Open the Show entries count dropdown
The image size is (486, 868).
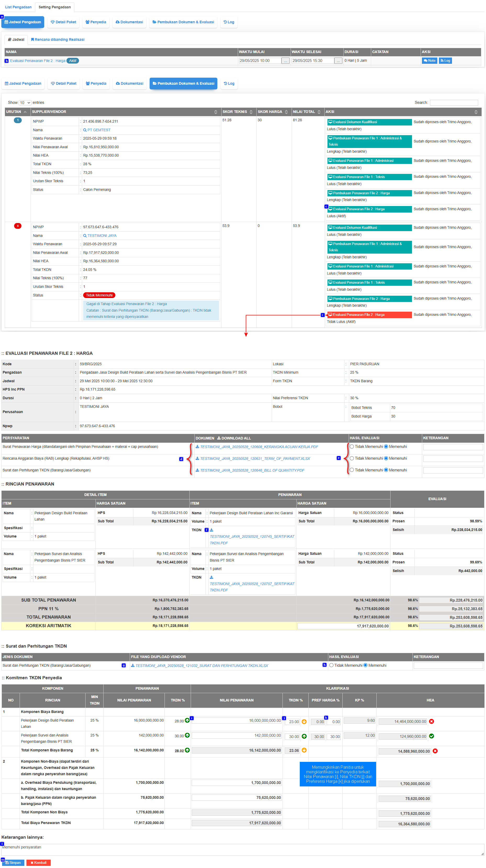pos(25,103)
